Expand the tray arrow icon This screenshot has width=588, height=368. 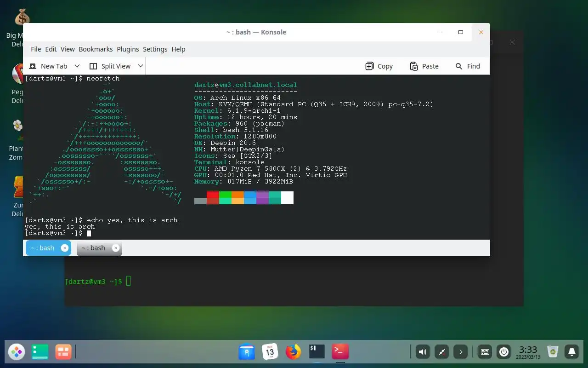click(x=461, y=352)
